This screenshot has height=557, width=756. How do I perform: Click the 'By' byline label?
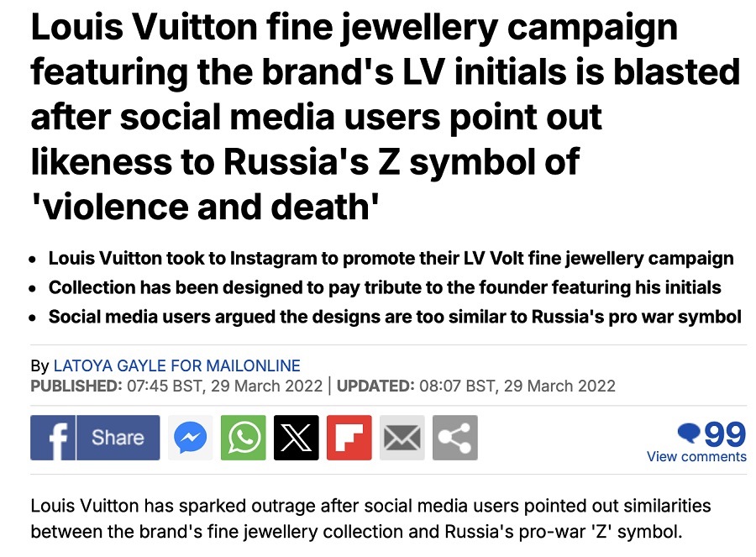[39, 365]
